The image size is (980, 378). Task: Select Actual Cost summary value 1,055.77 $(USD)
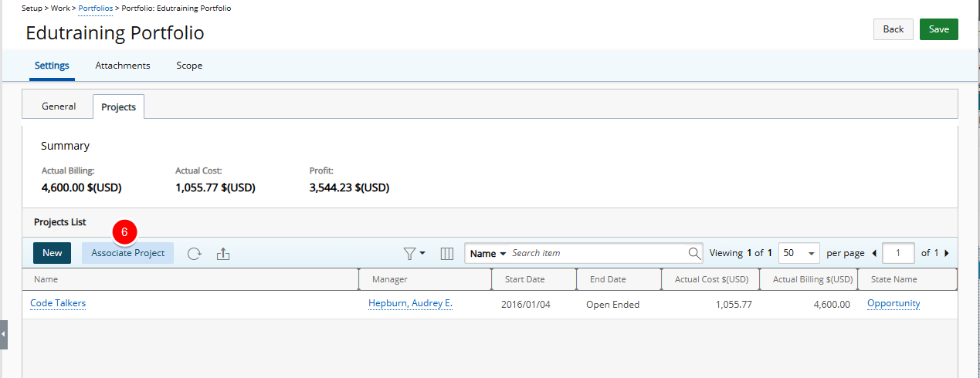[215, 187]
